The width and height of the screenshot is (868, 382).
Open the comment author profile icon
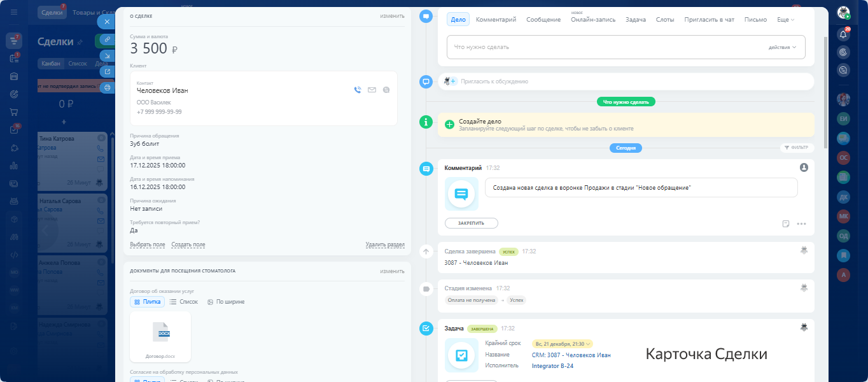point(804,167)
